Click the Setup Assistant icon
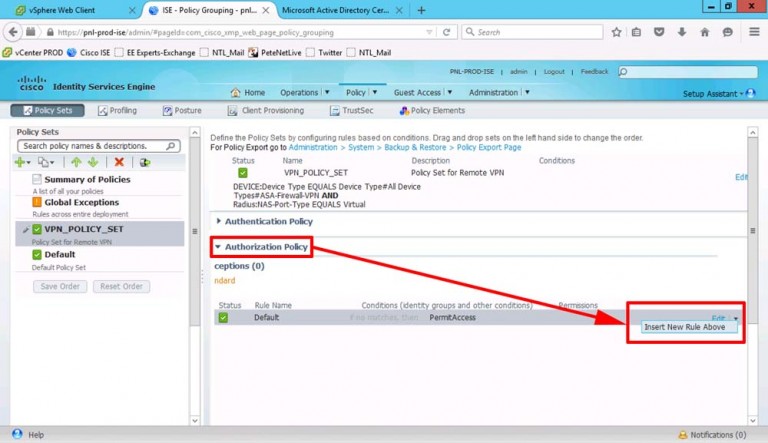Screen dimensions: 768x443 [x=750, y=93]
